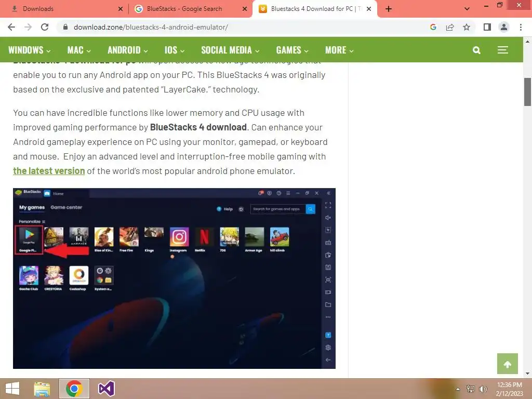Switch to the Downloads tab
This screenshot has height=399, width=532.
pos(64,9)
